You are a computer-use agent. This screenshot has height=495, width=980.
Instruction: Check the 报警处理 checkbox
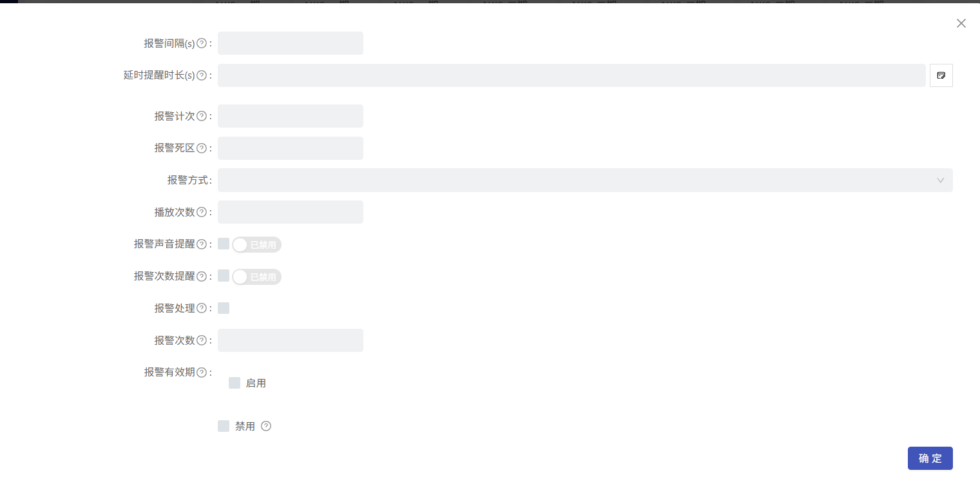224,308
